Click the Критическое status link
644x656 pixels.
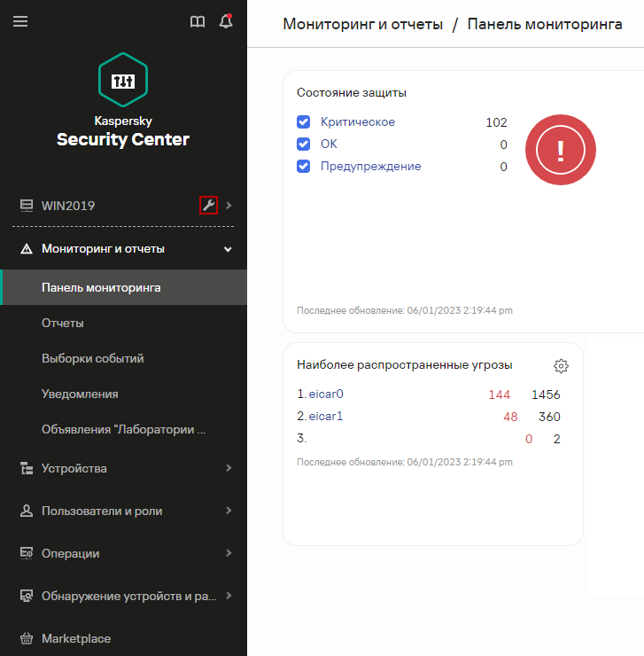coord(358,121)
